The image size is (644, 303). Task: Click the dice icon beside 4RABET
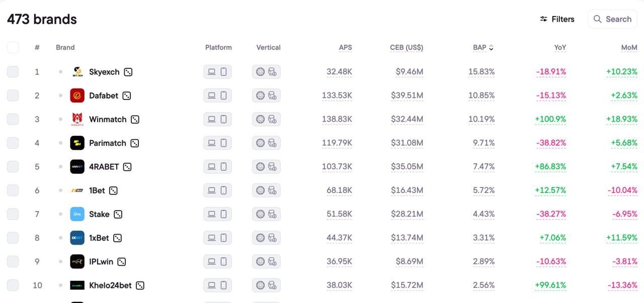tap(127, 167)
